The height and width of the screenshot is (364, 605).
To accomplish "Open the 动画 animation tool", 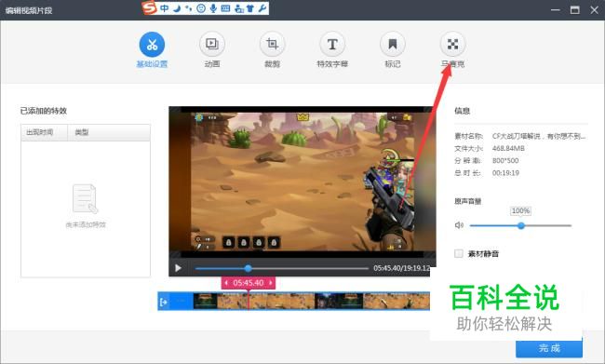I will pyautogui.click(x=212, y=45).
